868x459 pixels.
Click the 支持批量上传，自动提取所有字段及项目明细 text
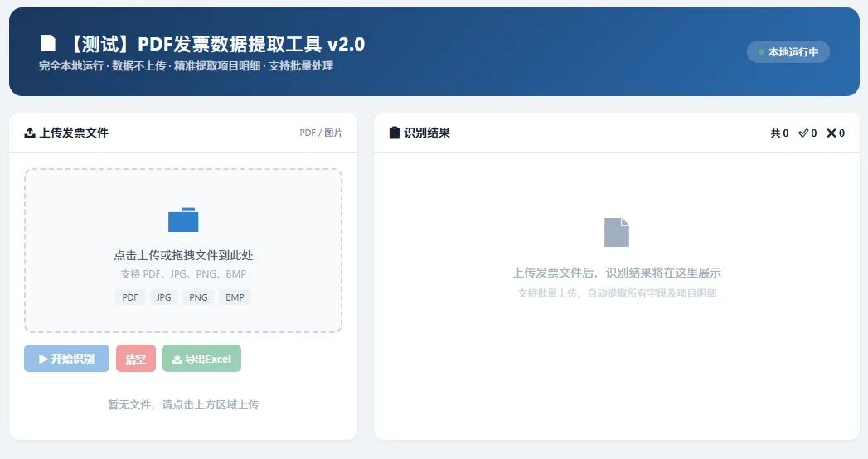617,293
